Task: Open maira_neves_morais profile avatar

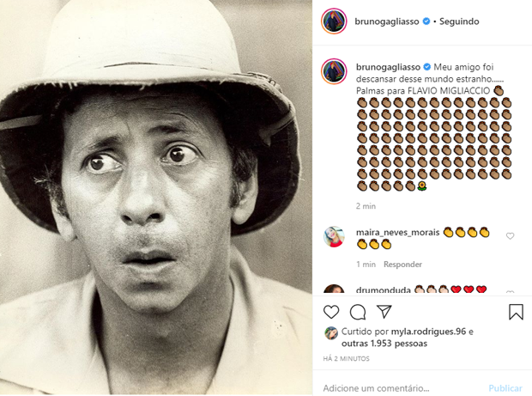Action: (334, 236)
